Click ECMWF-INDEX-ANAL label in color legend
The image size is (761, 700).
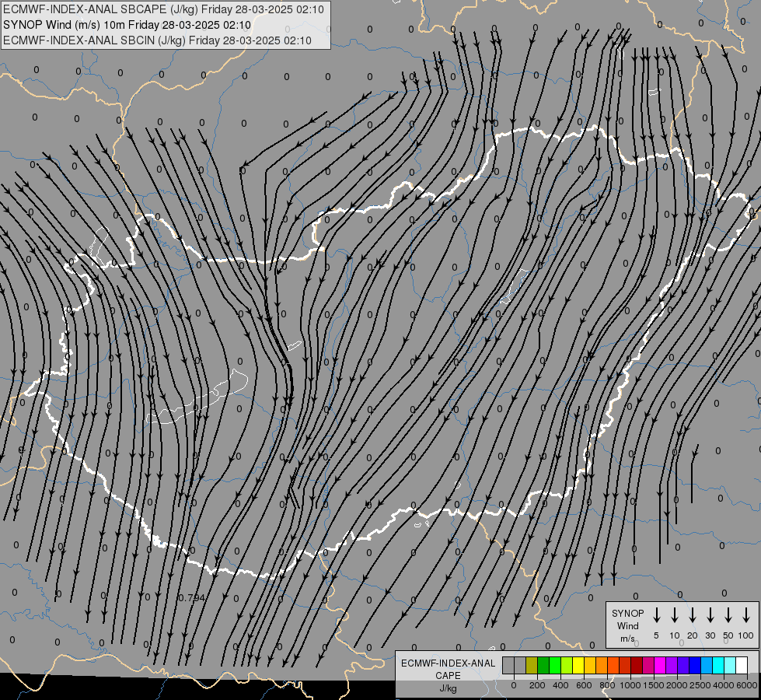coord(448,663)
